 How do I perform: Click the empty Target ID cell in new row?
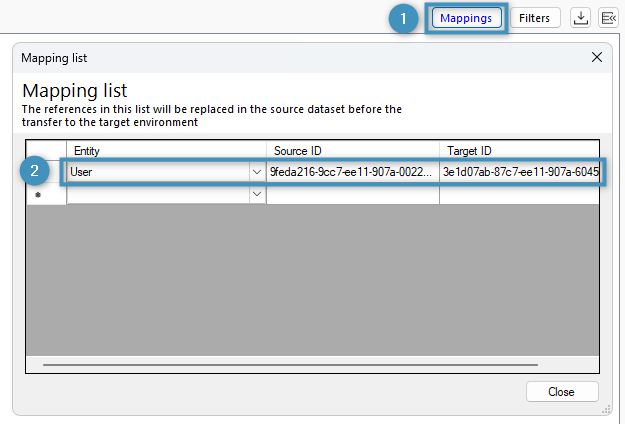coord(519,194)
